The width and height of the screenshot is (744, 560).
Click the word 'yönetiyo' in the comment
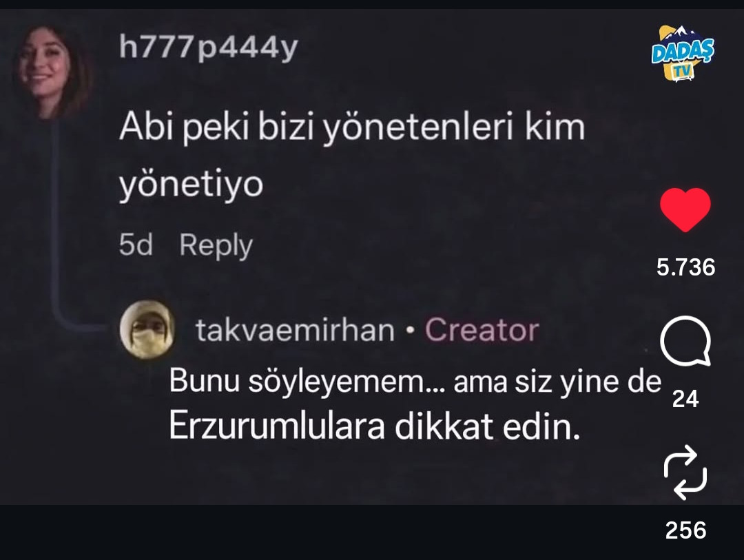pos(191,185)
